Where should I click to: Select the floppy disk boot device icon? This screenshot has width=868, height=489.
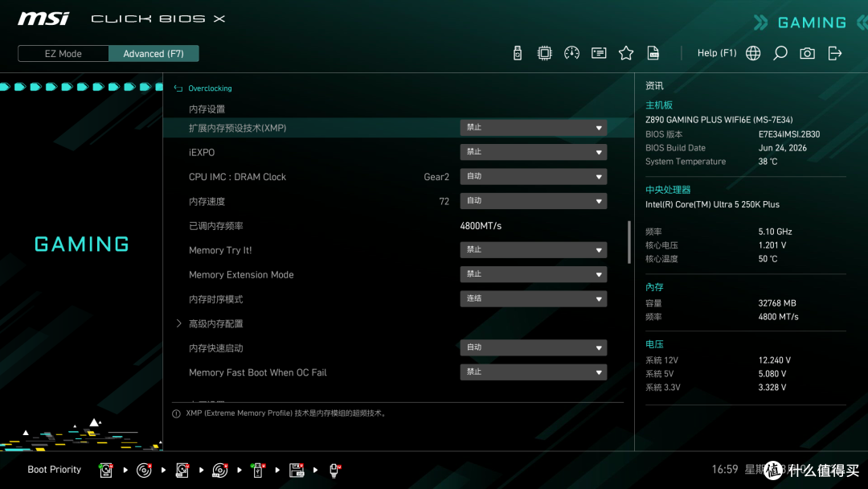click(297, 471)
